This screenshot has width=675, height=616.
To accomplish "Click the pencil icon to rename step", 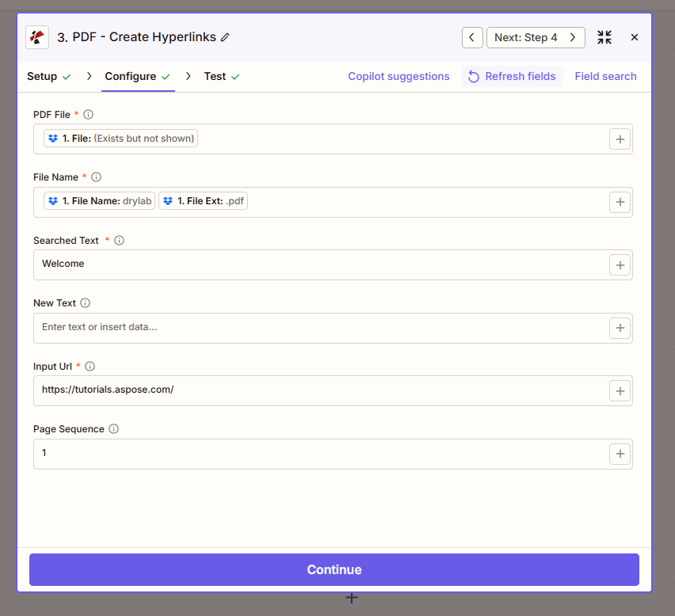I will tap(225, 37).
